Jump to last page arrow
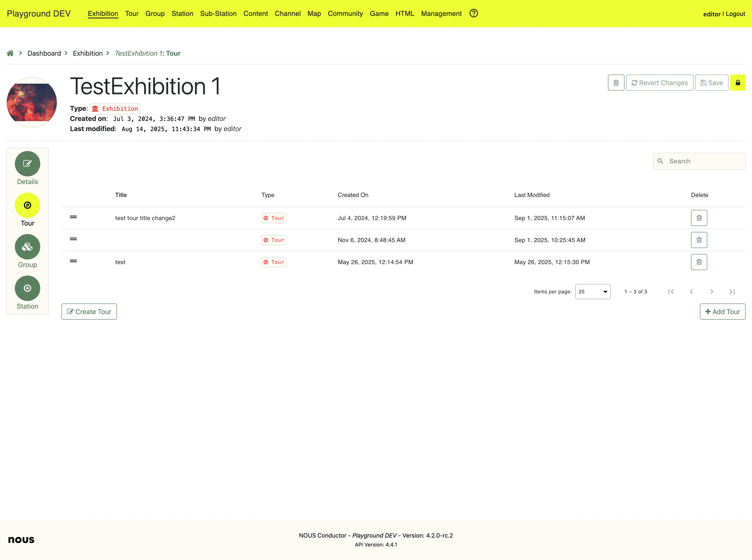This screenshot has height=560, width=752. pos(732,291)
